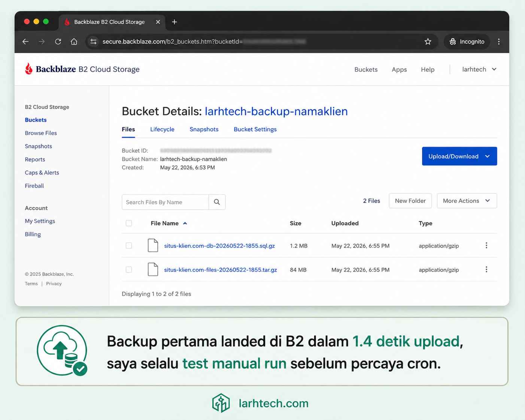This screenshot has height=420, width=525.
Task: Toggle File Name sort arrow
Action: click(x=185, y=223)
